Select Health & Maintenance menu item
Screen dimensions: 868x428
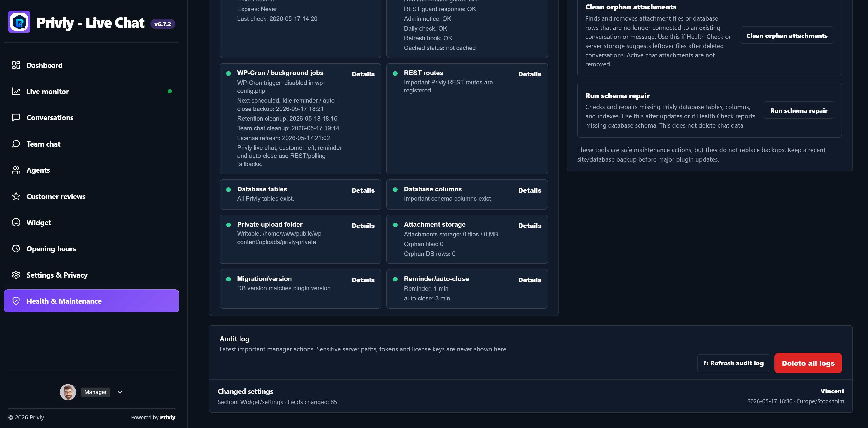92,301
